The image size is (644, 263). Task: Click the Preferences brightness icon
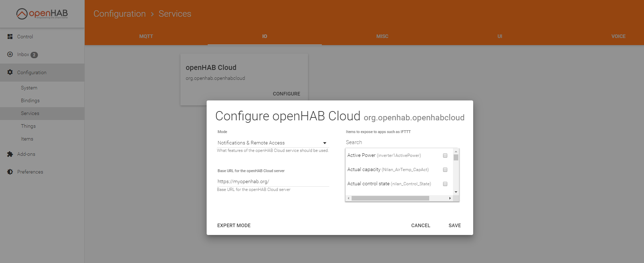[10, 172]
